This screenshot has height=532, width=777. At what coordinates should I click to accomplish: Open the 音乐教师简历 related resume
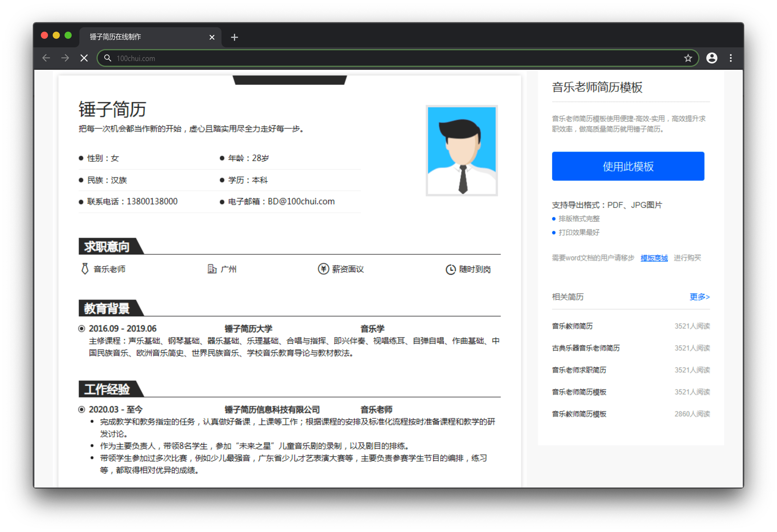point(572,326)
